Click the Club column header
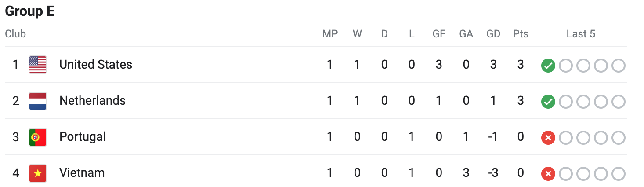Image resolution: width=644 pixels, height=187 pixels. (x=15, y=34)
